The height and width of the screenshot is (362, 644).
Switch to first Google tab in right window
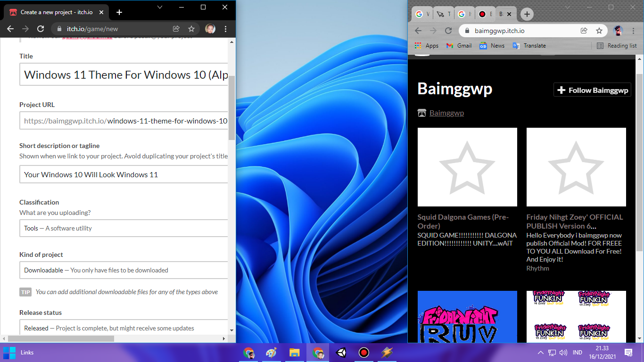click(421, 14)
